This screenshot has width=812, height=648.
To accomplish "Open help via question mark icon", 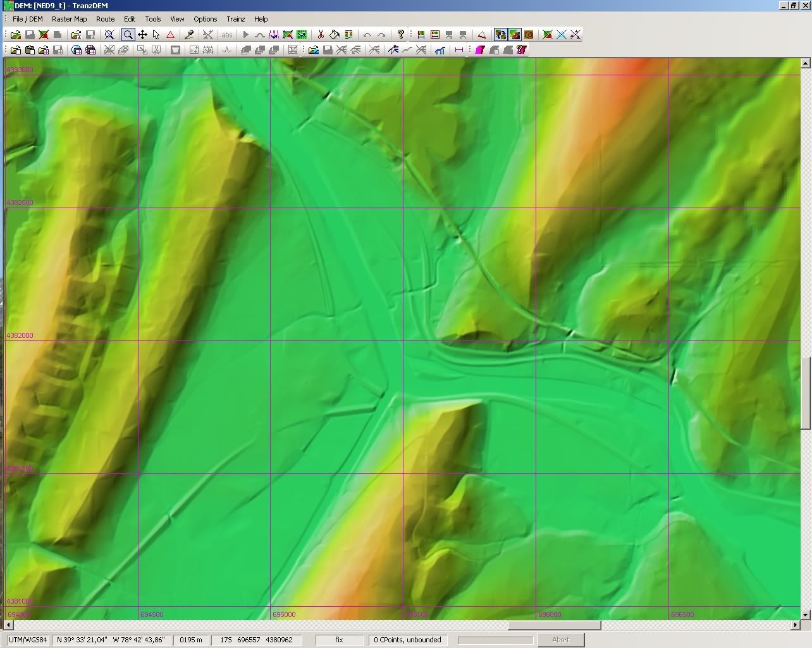I will [400, 35].
